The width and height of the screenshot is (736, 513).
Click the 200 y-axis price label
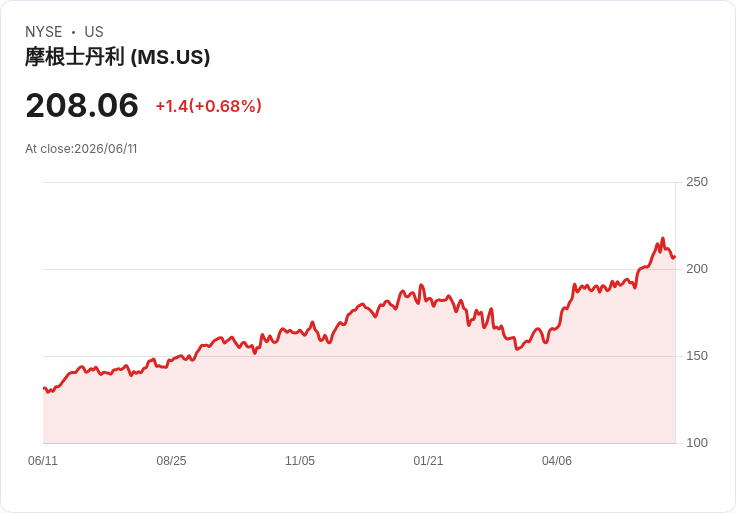pyautogui.click(x=697, y=269)
